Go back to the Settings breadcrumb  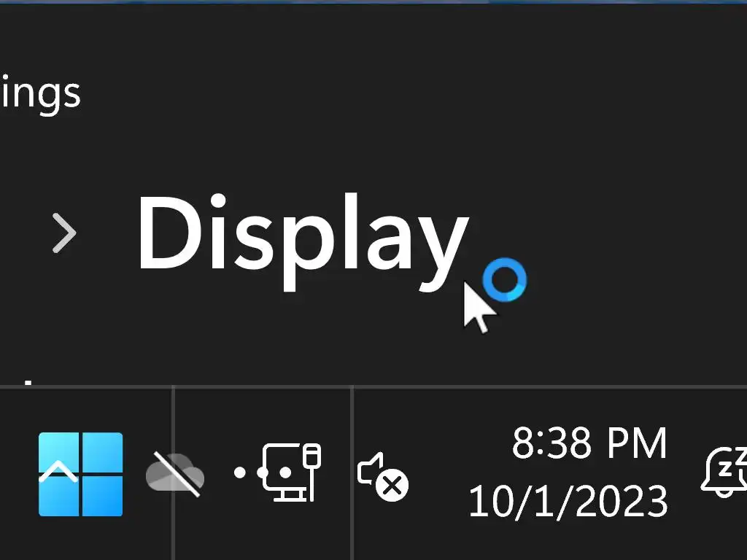(40, 94)
